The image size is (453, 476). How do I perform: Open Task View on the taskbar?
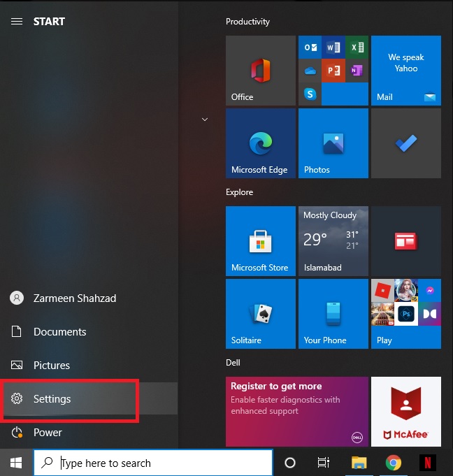(324, 463)
